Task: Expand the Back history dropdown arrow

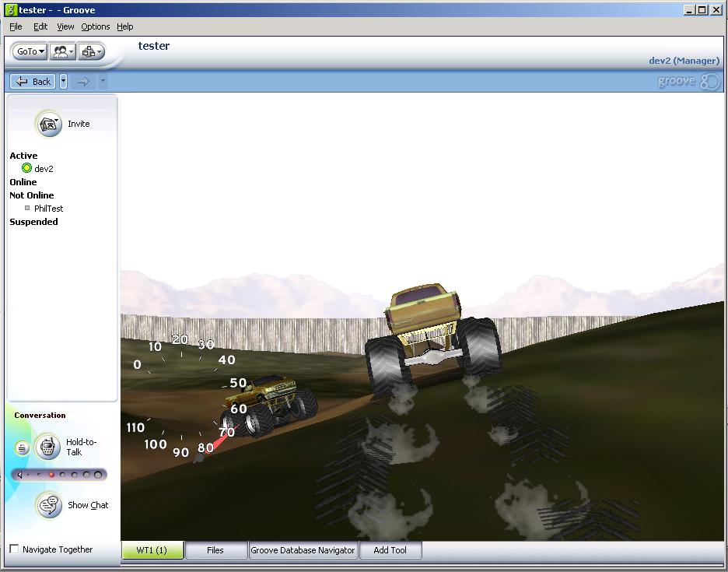Action: click(64, 82)
